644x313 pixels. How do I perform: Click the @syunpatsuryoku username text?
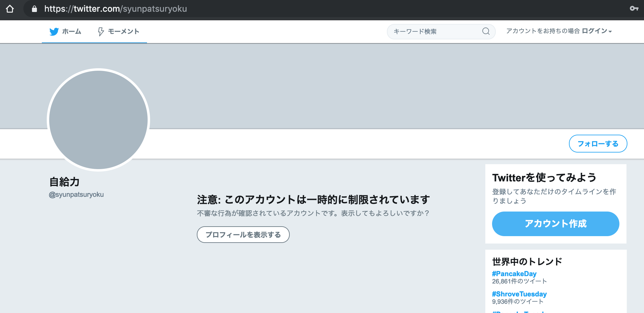click(76, 194)
